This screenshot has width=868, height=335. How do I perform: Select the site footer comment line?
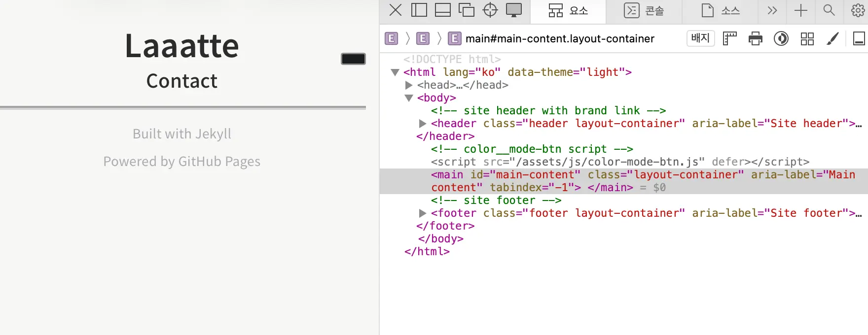(496, 201)
